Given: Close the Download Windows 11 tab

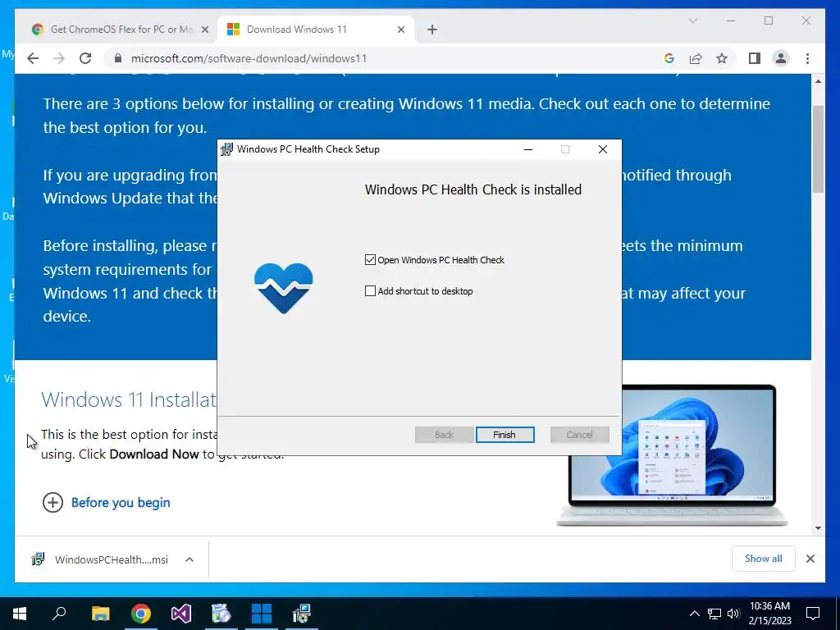Looking at the screenshot, I should pyautogui.click(x=400, y=30).
